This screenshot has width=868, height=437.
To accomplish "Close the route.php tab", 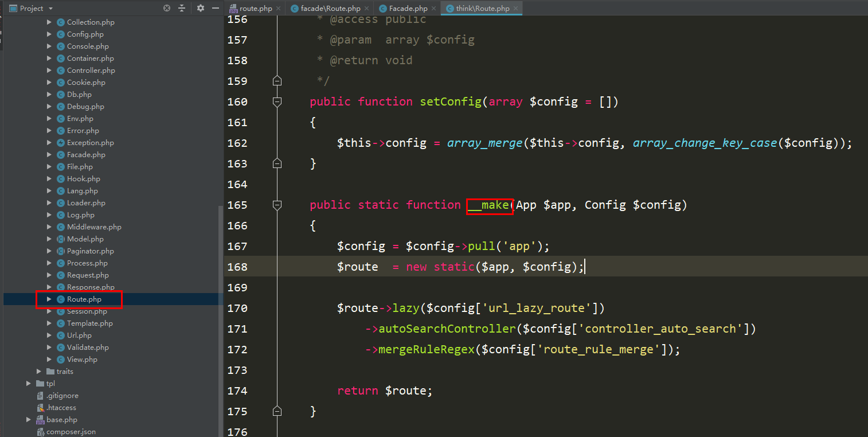I will tap(279, 9).
